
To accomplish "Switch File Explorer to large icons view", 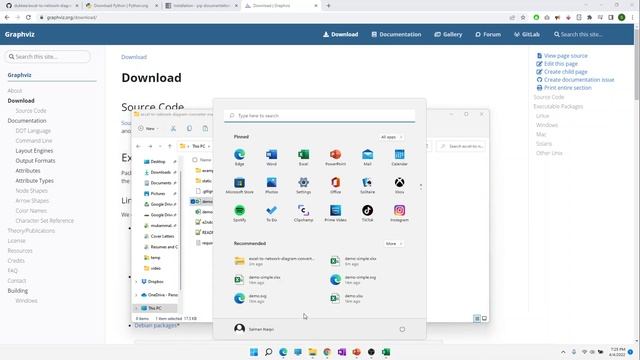I will pyautogui.click(x=484, y=318).
